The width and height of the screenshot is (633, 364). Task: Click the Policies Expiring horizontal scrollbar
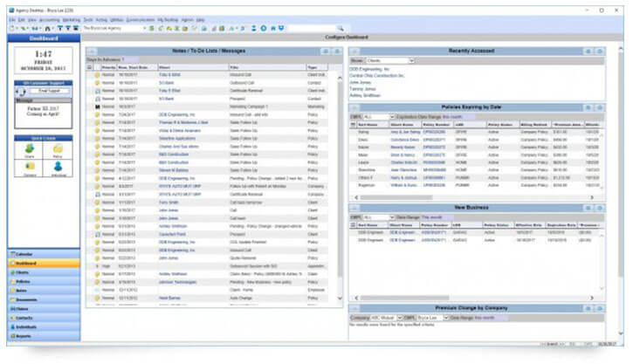click(x=396, y=197)
